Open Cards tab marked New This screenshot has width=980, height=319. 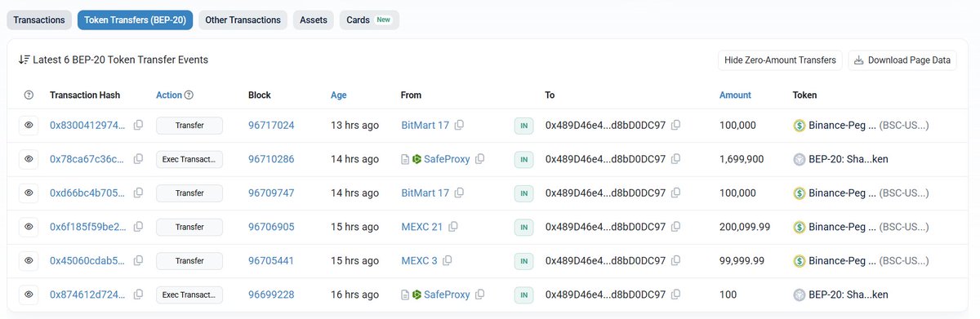pos(369,20)
